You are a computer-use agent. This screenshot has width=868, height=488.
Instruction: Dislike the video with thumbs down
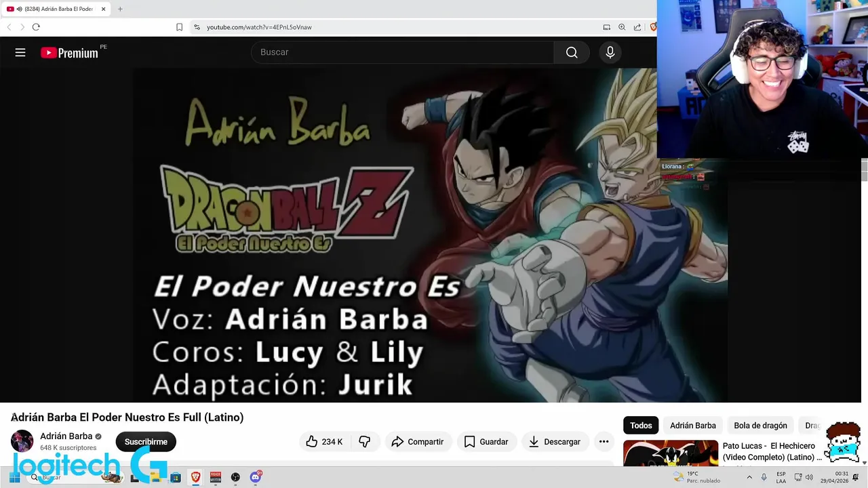365,442
